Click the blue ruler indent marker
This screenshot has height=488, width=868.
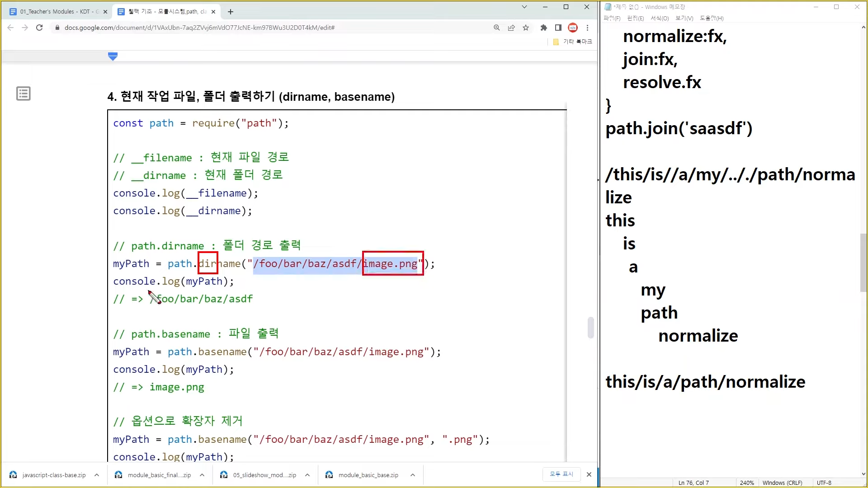coord(113,56)
